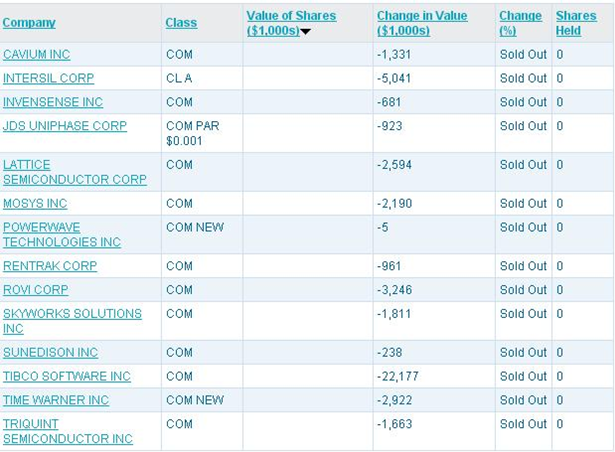
Task: Open the TIME WARNER INC link
Action: click(x=56, y=400)
